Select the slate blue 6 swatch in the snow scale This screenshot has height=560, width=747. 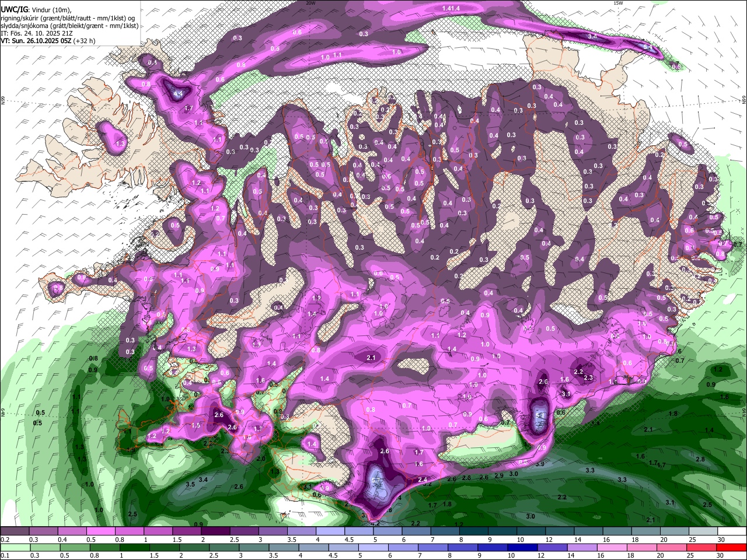tap(416, 531)
